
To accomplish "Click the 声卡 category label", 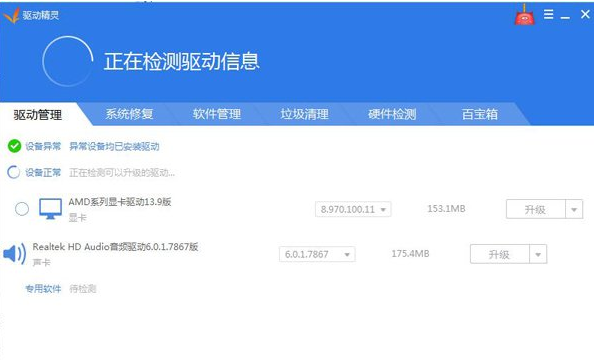I will tap(41, 262).
